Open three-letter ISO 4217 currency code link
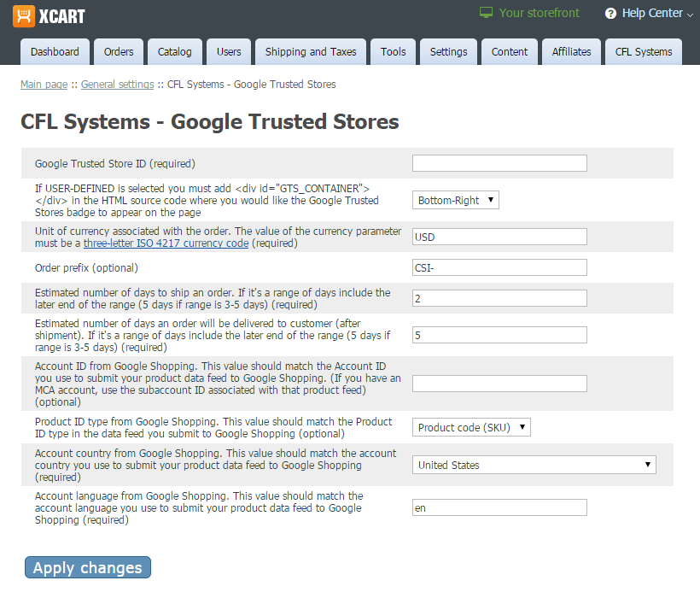Screen dimensions: 700x592 166,243
